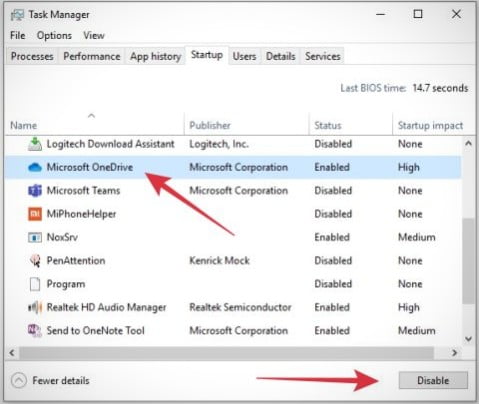Select the Logitech Download Assistant name
479x404 pixels.
[x=110, y=144]
